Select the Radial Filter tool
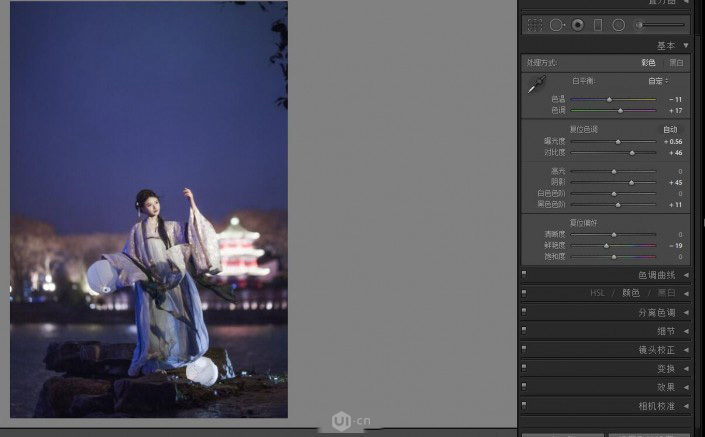Screen dimensions: 705x437 pyautogui.click(x=619, y=24)
